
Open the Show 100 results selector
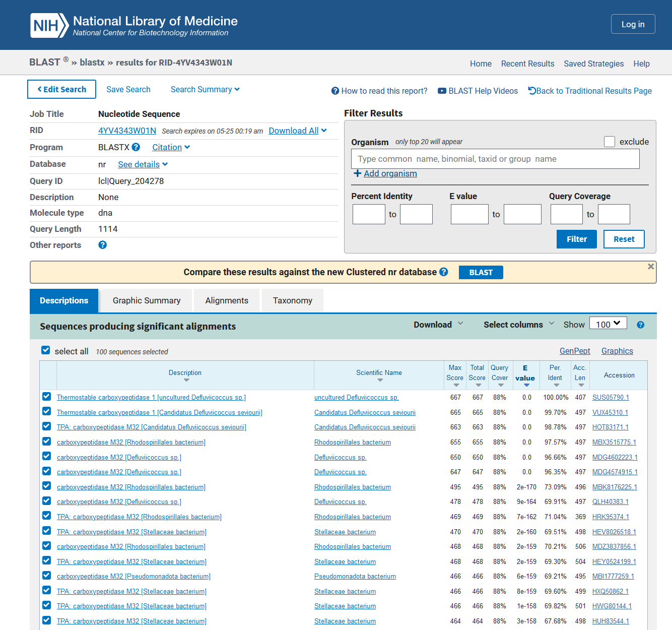point(608,324)
